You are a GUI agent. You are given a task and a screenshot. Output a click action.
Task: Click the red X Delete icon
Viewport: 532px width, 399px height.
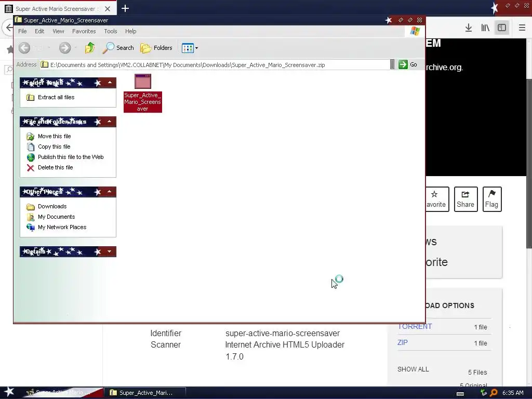pos(31,168)
